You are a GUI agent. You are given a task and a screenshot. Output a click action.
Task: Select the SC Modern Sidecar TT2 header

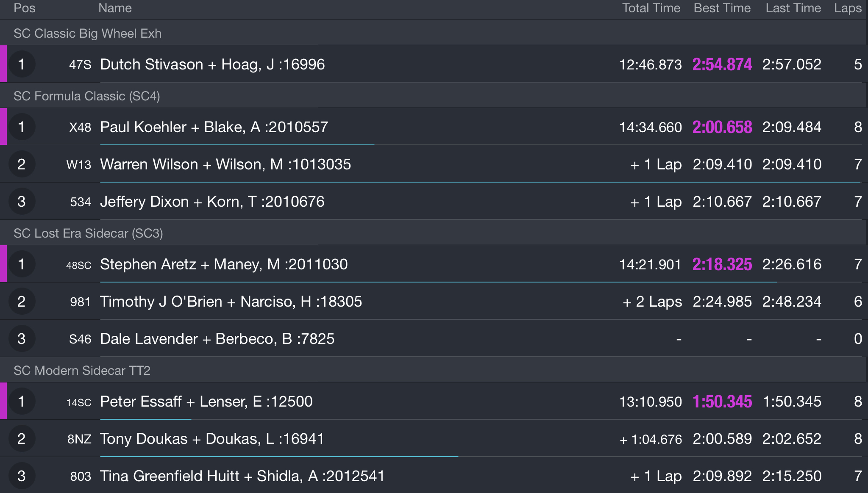tap(434, 370)
